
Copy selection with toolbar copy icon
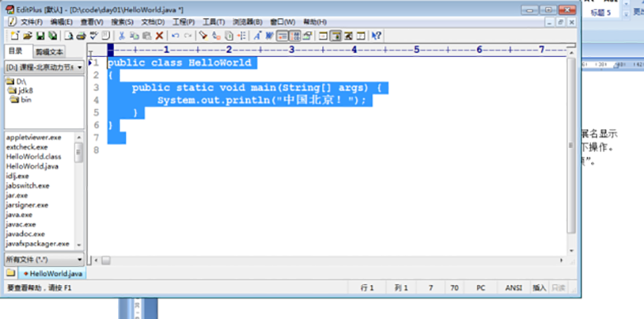[135, 36]
